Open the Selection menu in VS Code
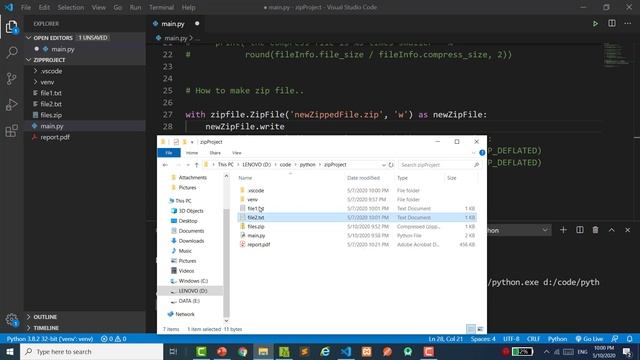The height and width of the screenshot is (360, 640). point(71,7)
